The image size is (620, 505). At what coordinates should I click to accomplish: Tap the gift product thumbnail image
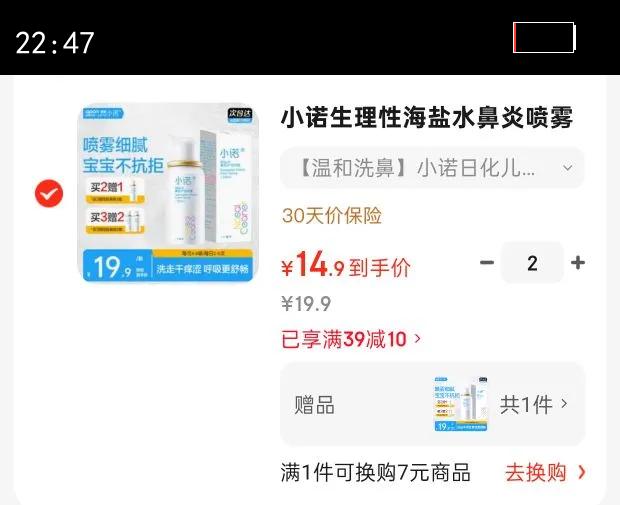(461, 404)
